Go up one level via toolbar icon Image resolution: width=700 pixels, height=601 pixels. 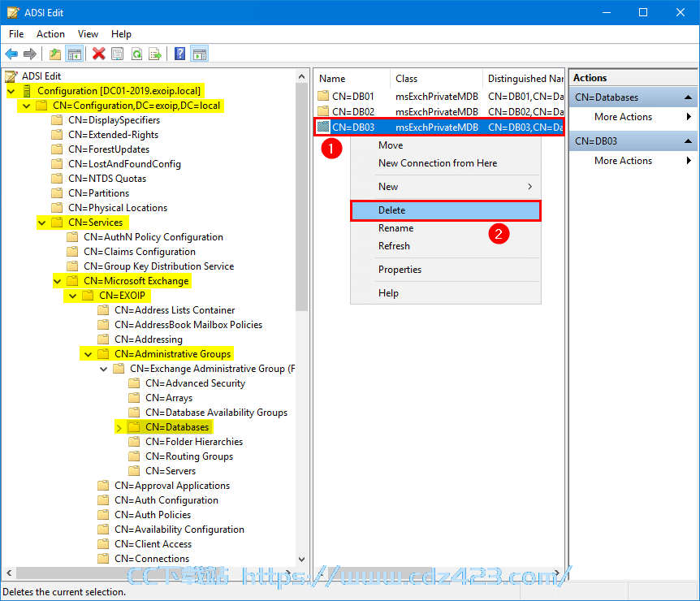pyautogui.click(x=55, y=54)
